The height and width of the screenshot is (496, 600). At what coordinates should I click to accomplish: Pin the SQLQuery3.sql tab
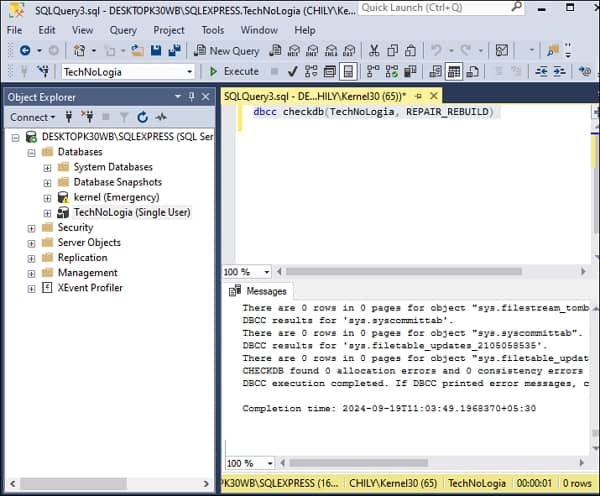[x=418, y=96]
